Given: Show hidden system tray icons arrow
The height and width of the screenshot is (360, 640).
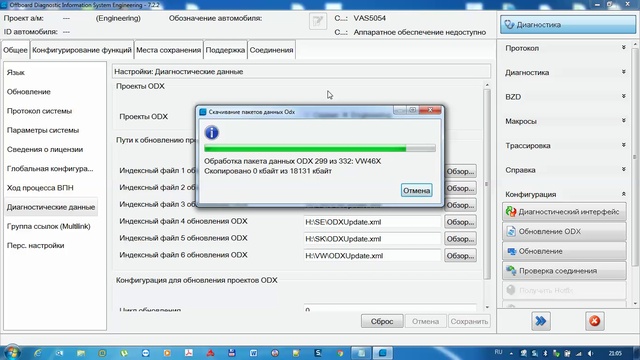Looking at the screenshot, I should pyautogui.click(x=511, y=353).
